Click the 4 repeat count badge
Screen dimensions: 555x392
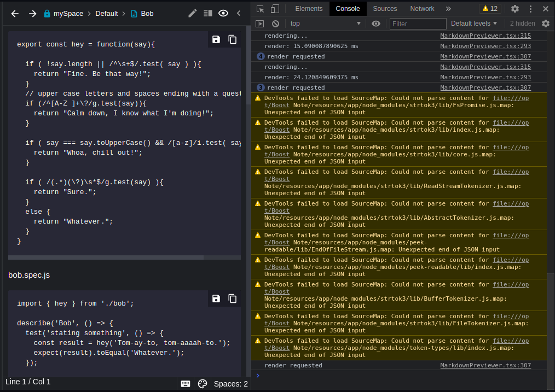coord(261,56)
